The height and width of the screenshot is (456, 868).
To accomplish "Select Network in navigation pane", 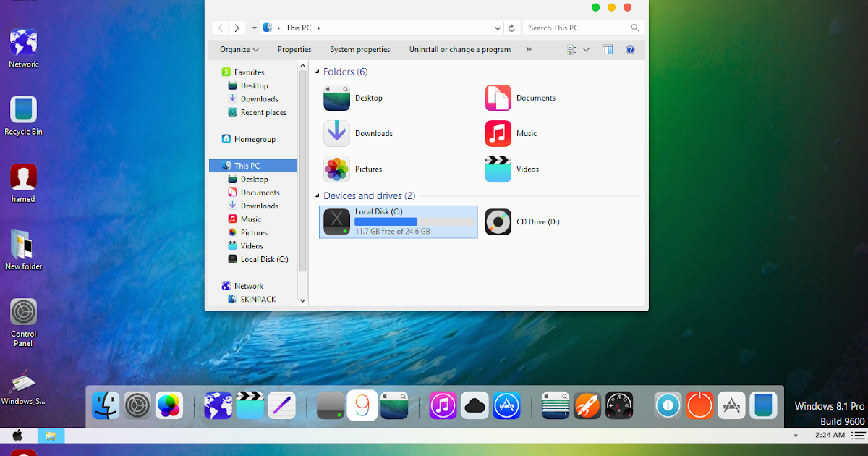I will click(x=242, y=286).
